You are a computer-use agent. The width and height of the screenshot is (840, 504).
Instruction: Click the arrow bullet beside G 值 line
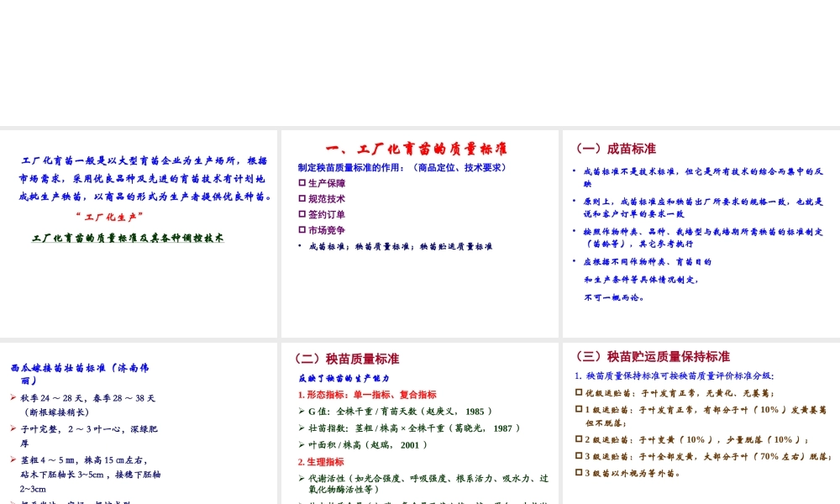pyautogui.click(x=302, y=412)
